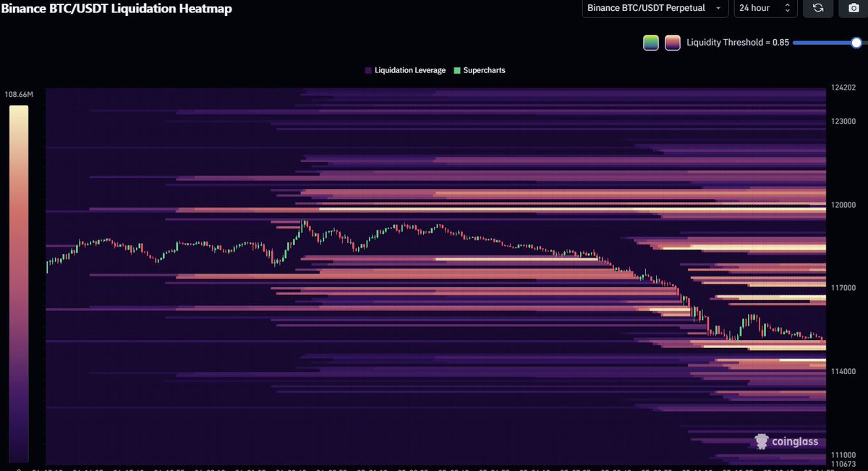The width and height of the screenshot is (868, 471).
Task: Toggle the Supercharts legend item
Action: (480, 70)
